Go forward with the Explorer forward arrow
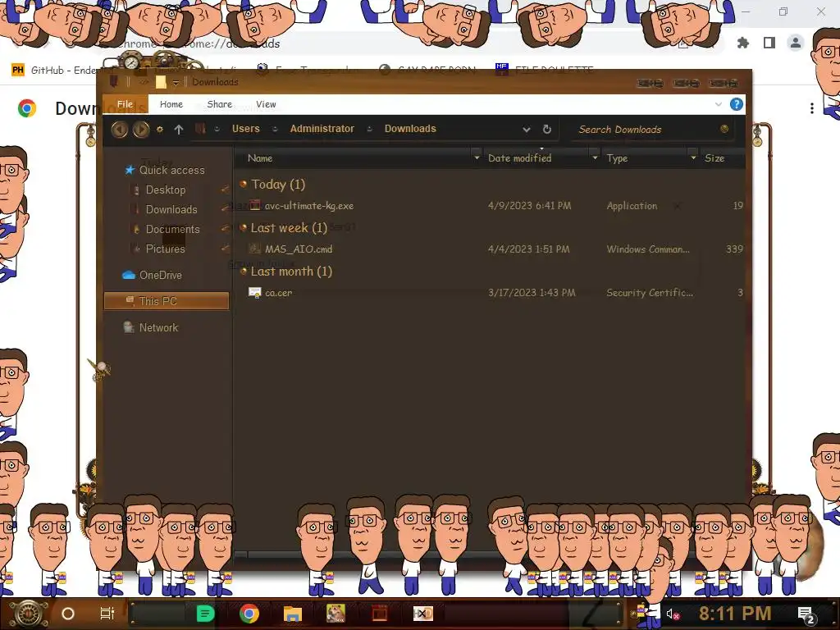 (141, 129)
